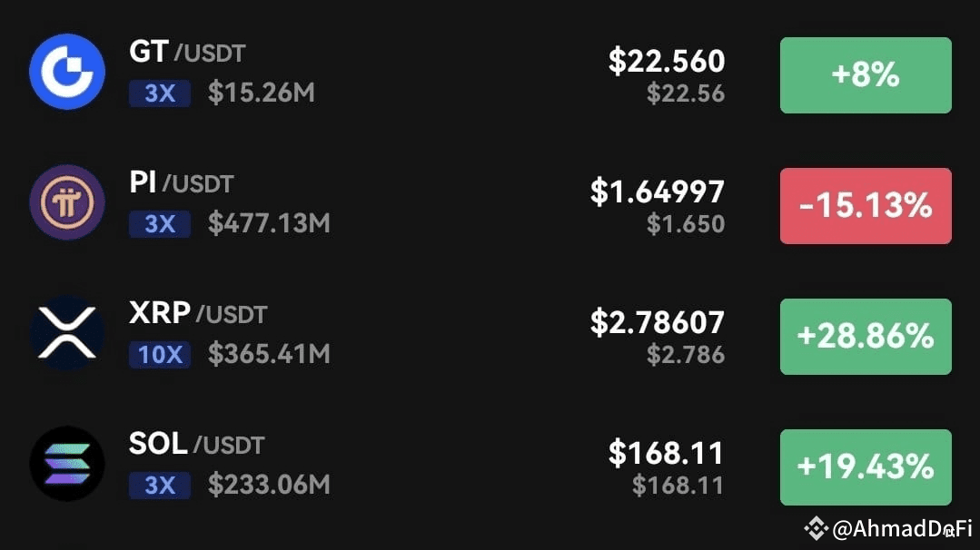Click the GT coin logo icon
This screenshot has width=980, height=550.
(x=67, y=72)
